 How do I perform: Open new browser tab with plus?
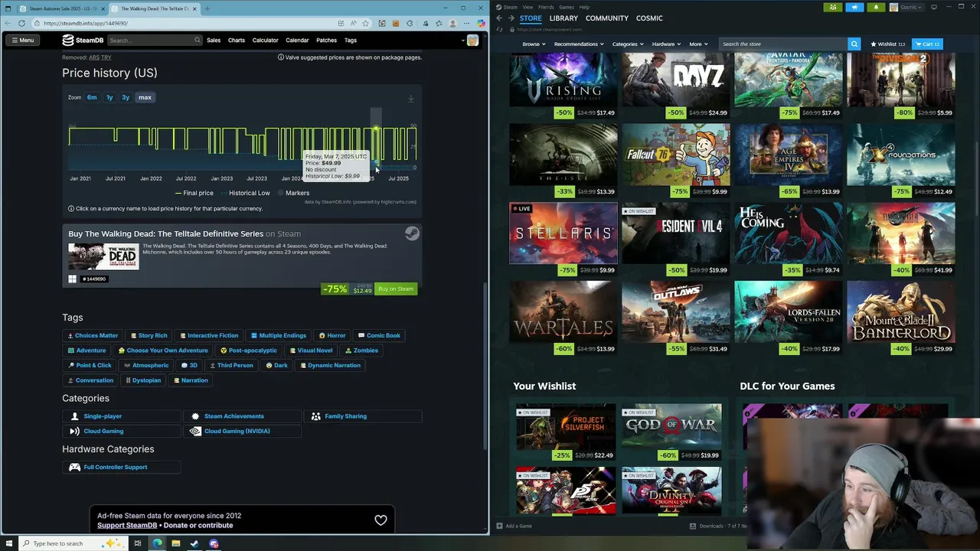click(207, 8)
